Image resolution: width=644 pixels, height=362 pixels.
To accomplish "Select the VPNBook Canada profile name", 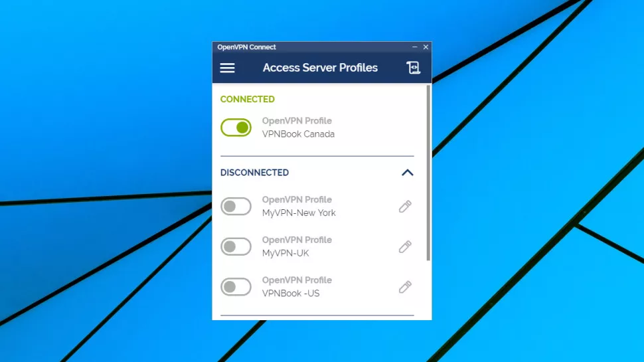I will pos(298,134).
